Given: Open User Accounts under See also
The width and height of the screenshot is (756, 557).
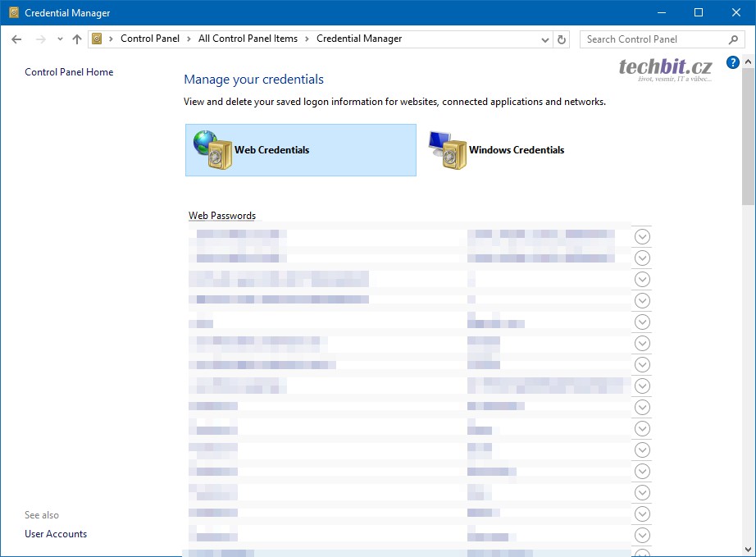Looking at the screenshot, I should tap(56, 534).
